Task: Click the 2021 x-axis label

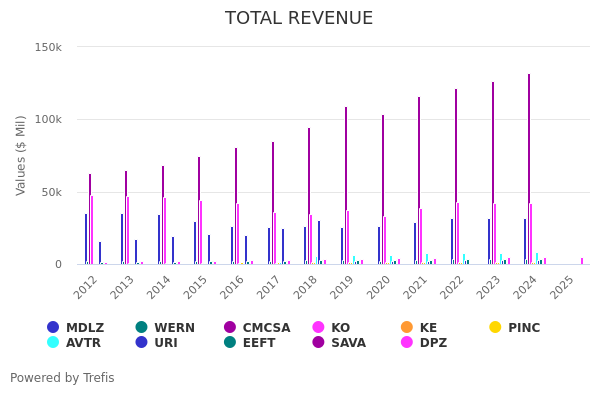Action: click(415, 287)
